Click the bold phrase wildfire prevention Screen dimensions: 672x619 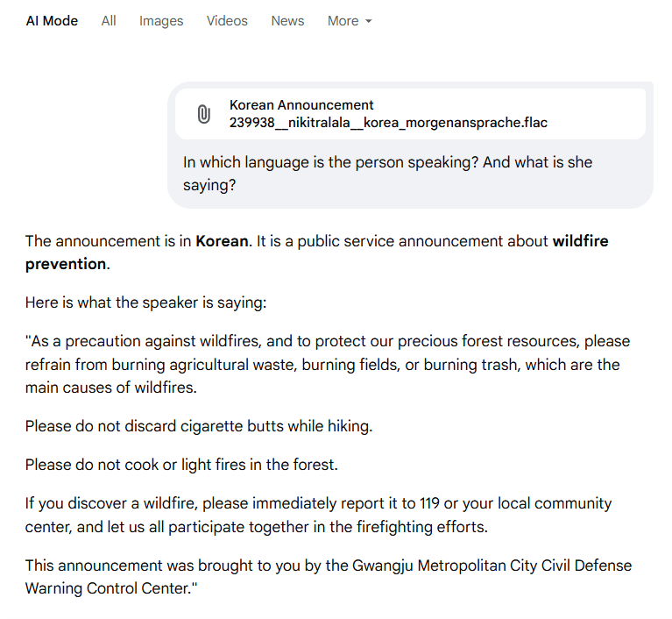pyautogui.click(x=316, y=253)
